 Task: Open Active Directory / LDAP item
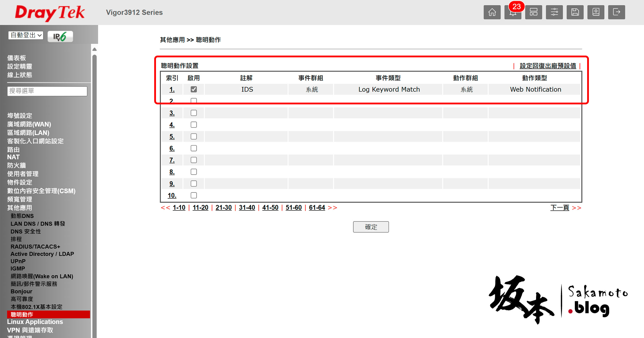[42, 254]
